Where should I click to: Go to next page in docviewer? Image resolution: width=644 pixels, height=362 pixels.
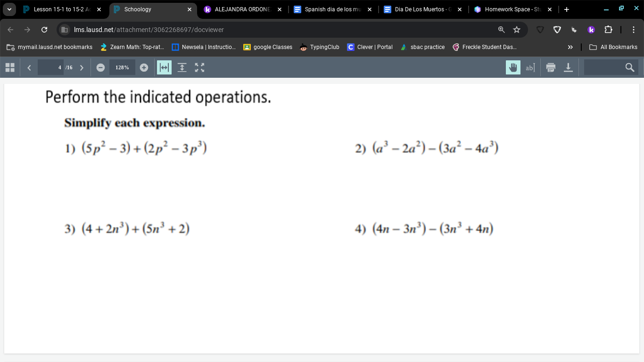pyautogui.click(x=82, y=67)
